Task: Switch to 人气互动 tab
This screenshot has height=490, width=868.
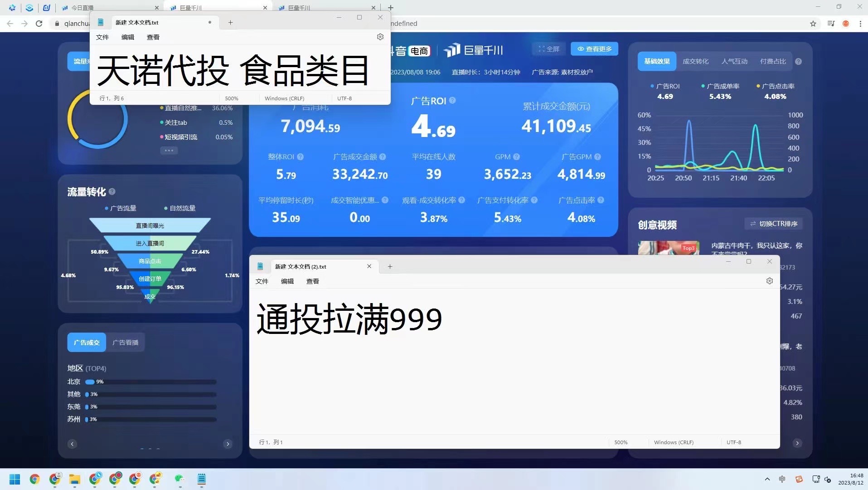Action: [x=734, y=61]
